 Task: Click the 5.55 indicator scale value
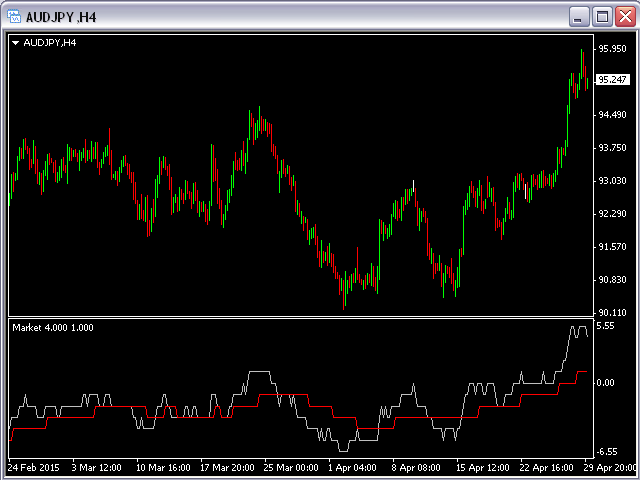coord(604,326)
